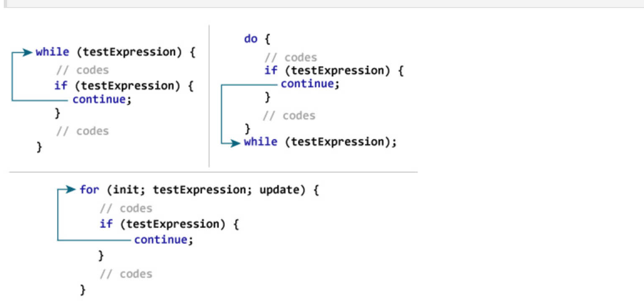The width and height of the screenshot is (644, 305).
Task: Click the closing brace of the for loop
Action: pyautogui.click(x=83, y=290)
